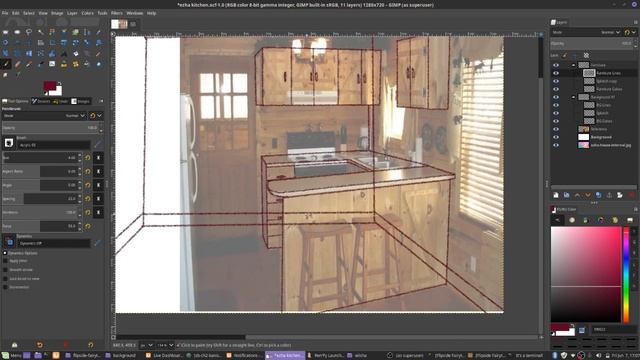Viewport: 640px width, 360px height.
Task: Click the foreground color swatch
Action: (49, 86)
